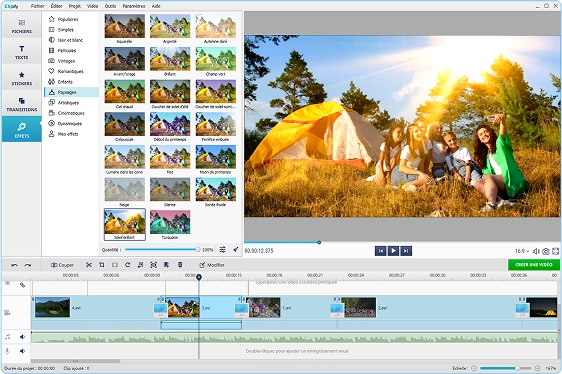Open effect settings sliders icon
562x374 pixels.
223,250
